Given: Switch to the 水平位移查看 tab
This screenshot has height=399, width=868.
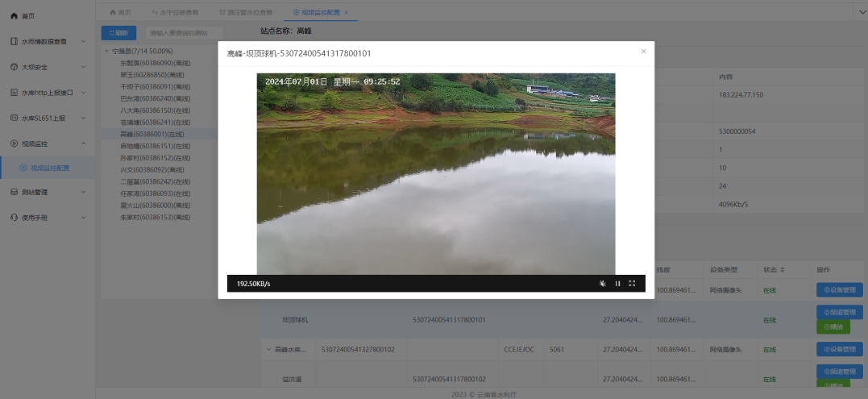Looking at the screenshot, I should [x=179, y=13].
